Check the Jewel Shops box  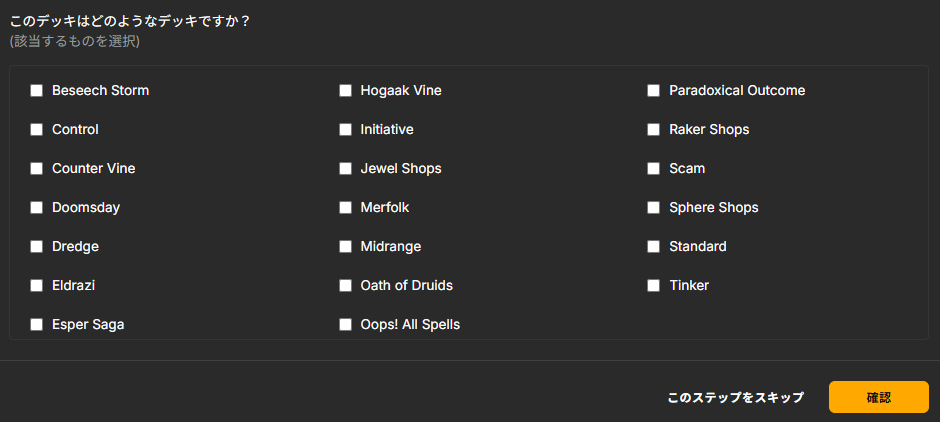coord(346,169)
